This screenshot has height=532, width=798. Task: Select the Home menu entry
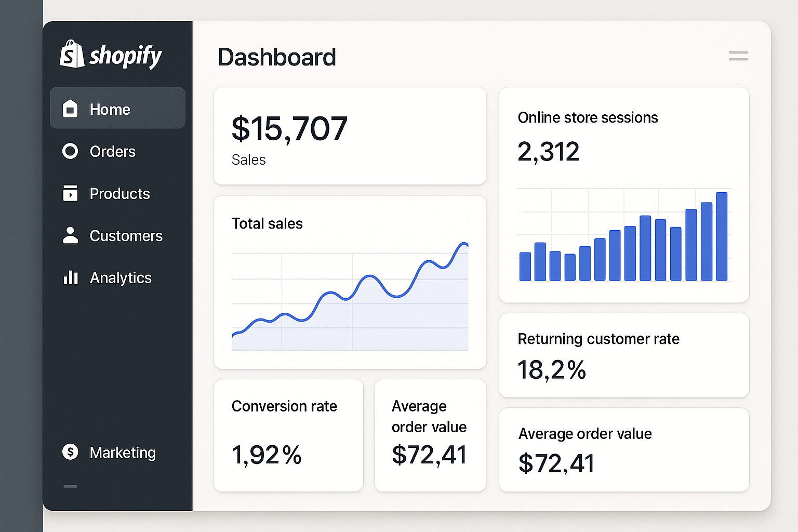click(x=110, y=109)
